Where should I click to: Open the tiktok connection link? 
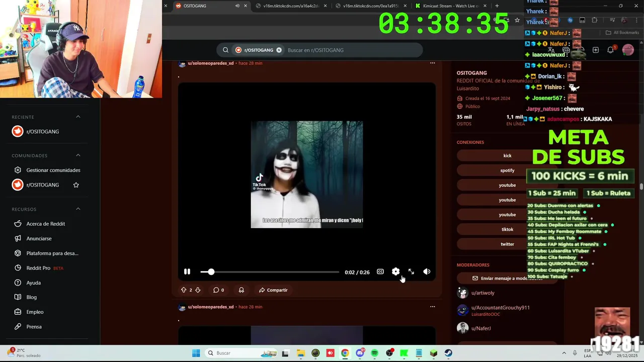tap(507, 229)
